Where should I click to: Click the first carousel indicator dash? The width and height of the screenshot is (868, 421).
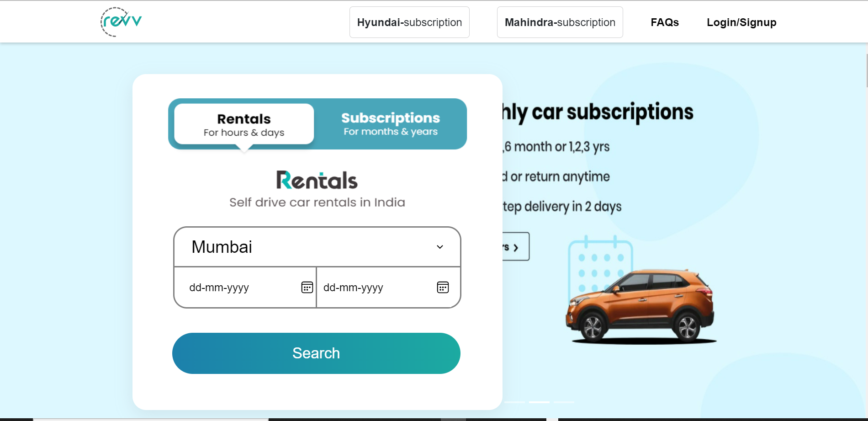(x=515, y=402)
